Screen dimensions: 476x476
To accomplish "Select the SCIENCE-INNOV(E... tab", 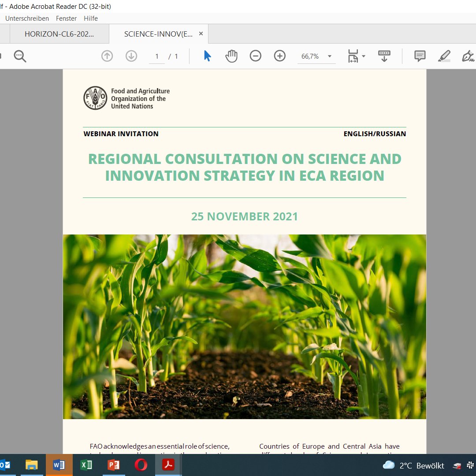I will tap(158, 34).
